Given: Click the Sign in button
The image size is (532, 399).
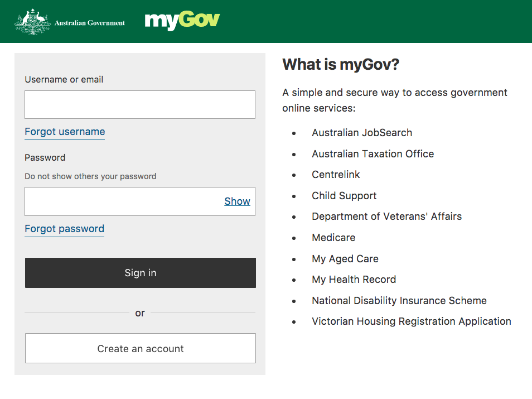Looking at the screenshot, I should pos(141,273).
